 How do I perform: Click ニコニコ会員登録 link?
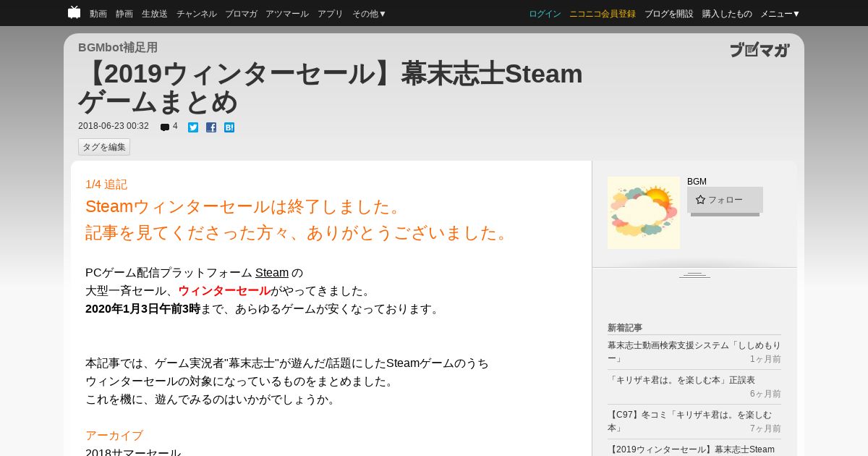pos(603,14)
